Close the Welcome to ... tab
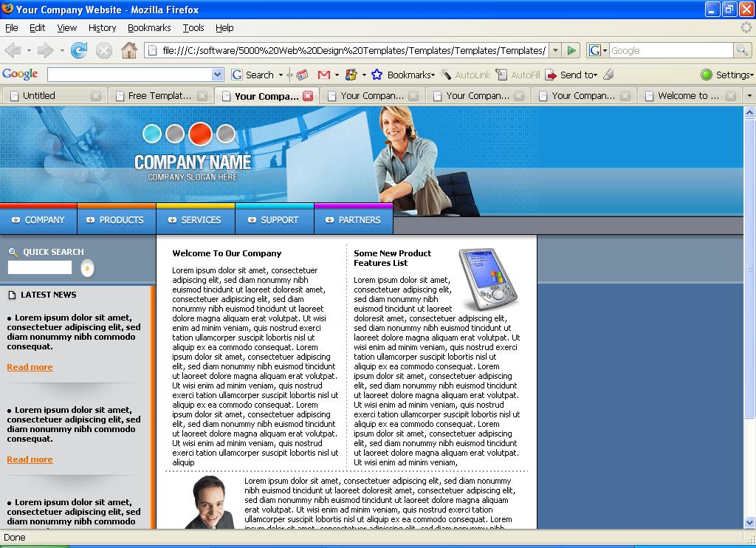 (x=731, y=96)
